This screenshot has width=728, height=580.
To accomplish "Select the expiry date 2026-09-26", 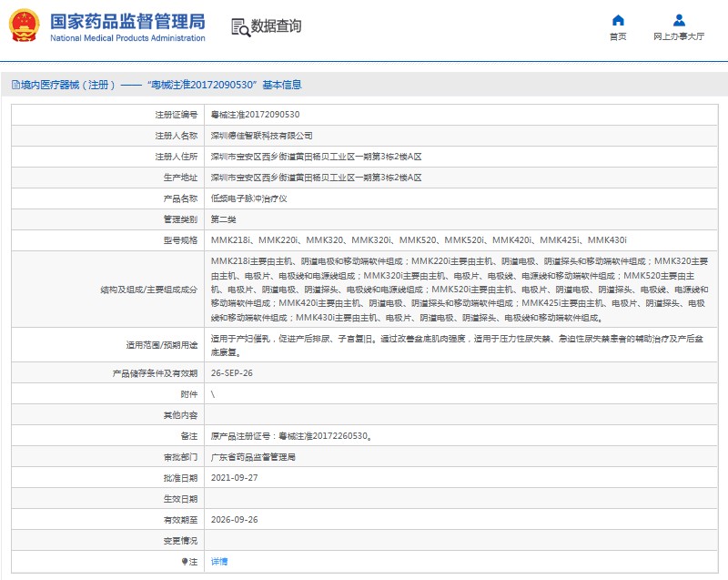I will tap(235, 520).
